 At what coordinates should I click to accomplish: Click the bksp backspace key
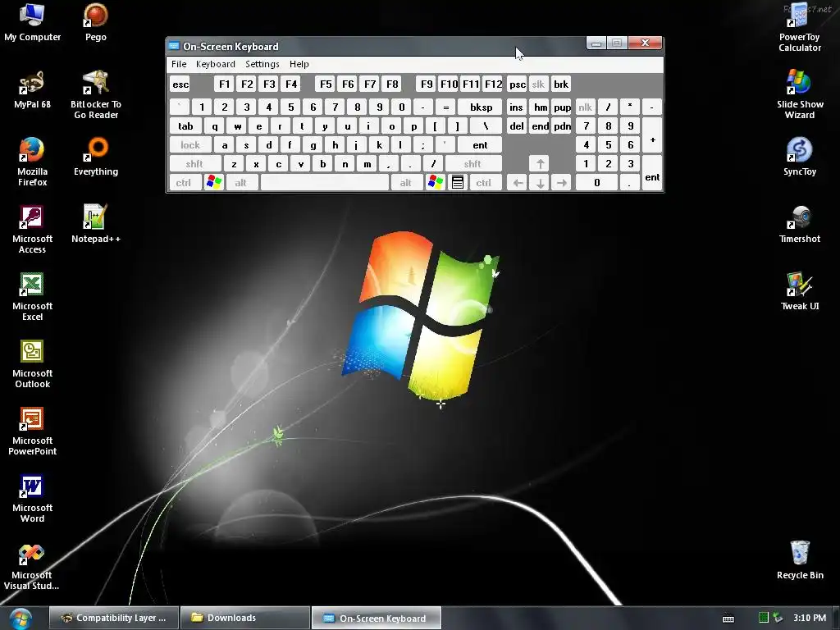coord(480,107)
